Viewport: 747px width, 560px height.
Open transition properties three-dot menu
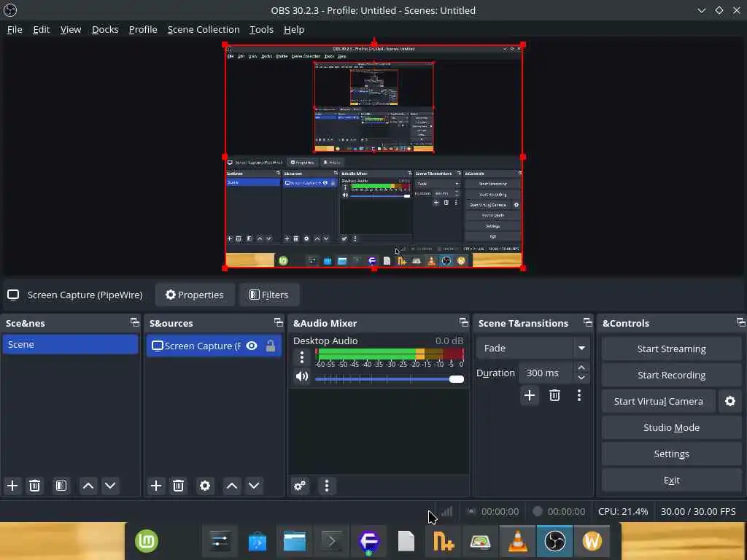pyautogui.click(x=579, y=395)
